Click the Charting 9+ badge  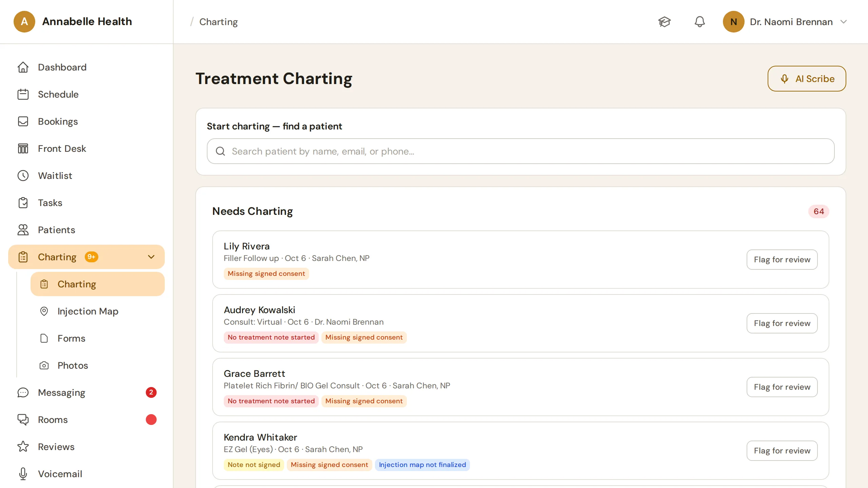91,257
